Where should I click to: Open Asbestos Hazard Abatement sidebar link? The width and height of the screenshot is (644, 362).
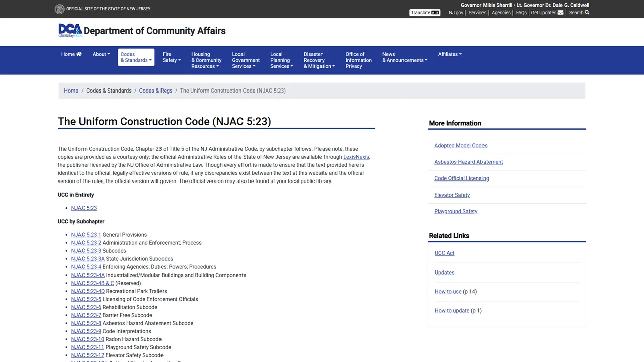tap(468, 162)
